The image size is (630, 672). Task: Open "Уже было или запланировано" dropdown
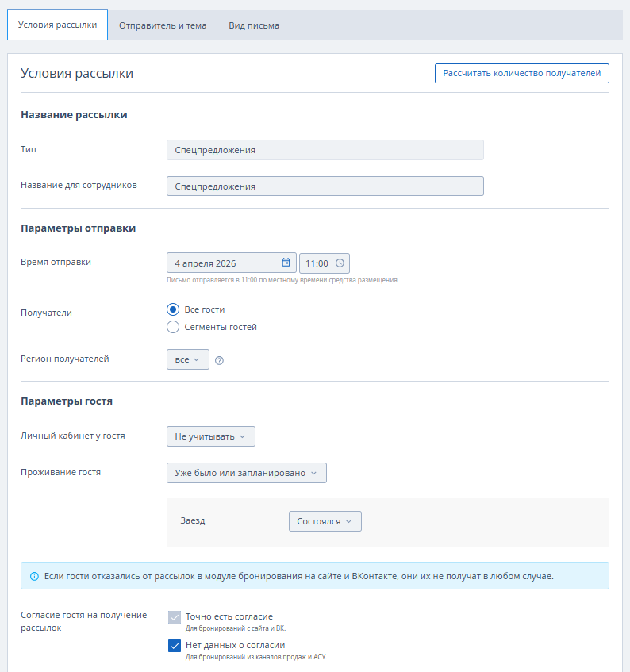pos(246,473)
